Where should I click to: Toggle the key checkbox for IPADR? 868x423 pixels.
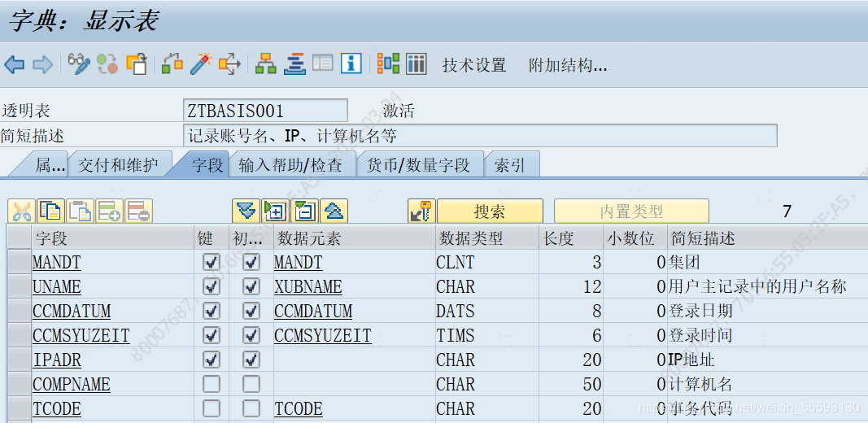(x=211, y=360)
